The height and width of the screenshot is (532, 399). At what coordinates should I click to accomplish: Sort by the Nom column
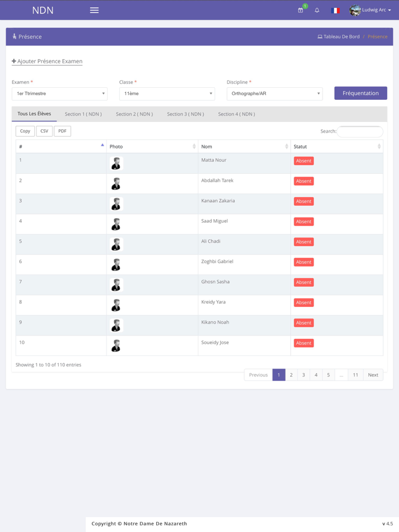tap(244, 146)
